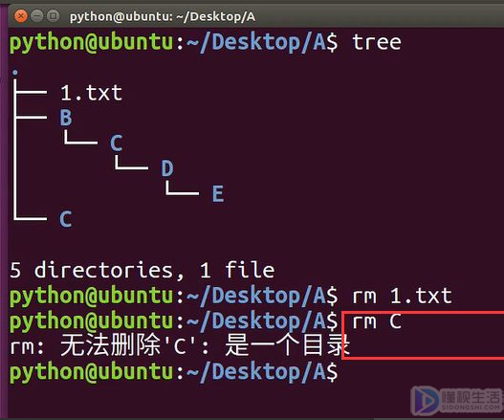Click the window title python@ubuntu: ~/Desktop/A

pyautogui.click(x=163, y=16)
